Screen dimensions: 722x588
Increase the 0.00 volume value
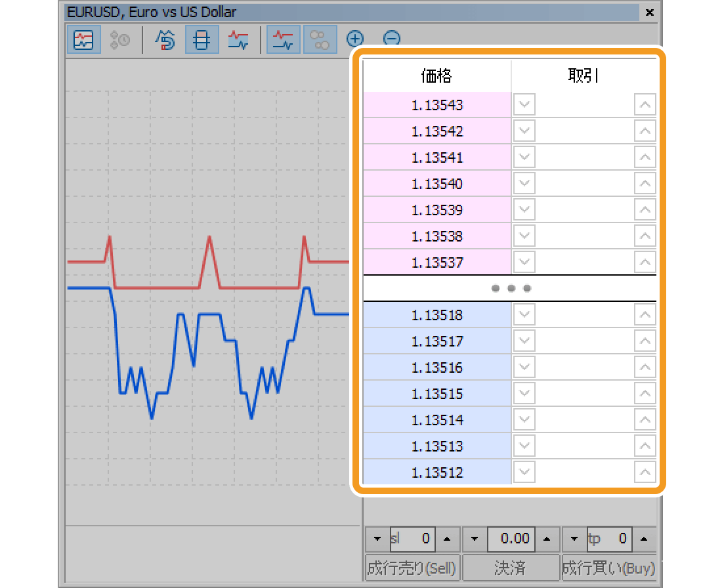click(x=547, y=539)
